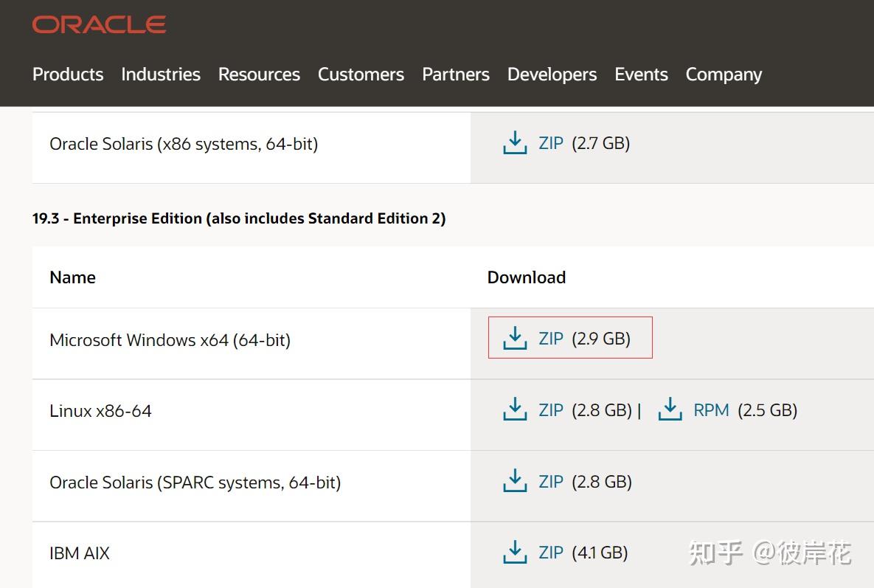Image resolution: width=874 pixels, height=588 pixels.
Task: Click download icon for IBM AIX
Action: pyautogui.click(x=515, y=552)
